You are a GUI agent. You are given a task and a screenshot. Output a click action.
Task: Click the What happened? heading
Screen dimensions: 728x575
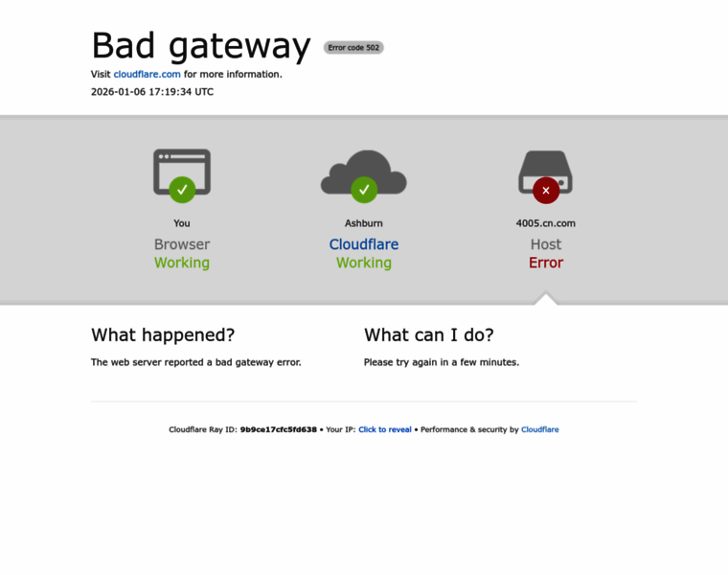pos(163,334)
